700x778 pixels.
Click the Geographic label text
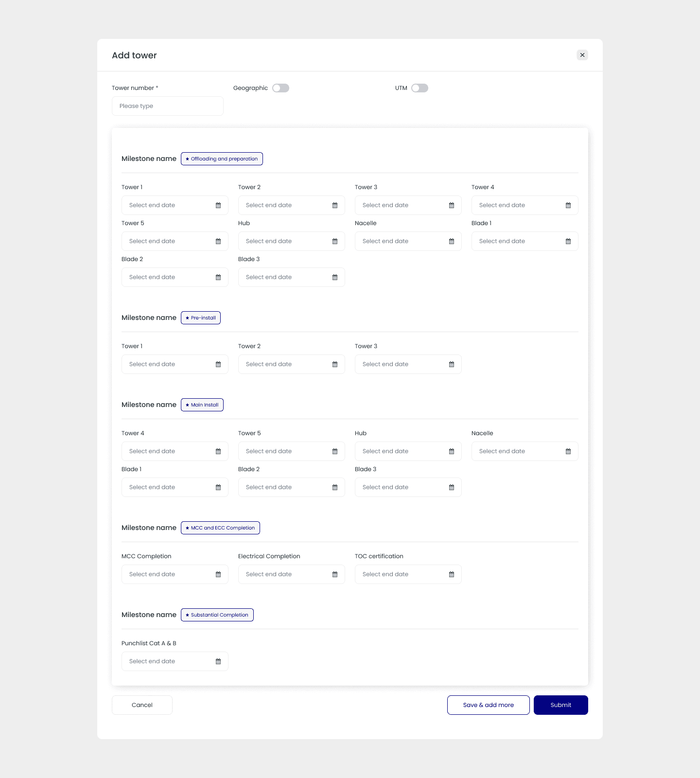(250, 88)
